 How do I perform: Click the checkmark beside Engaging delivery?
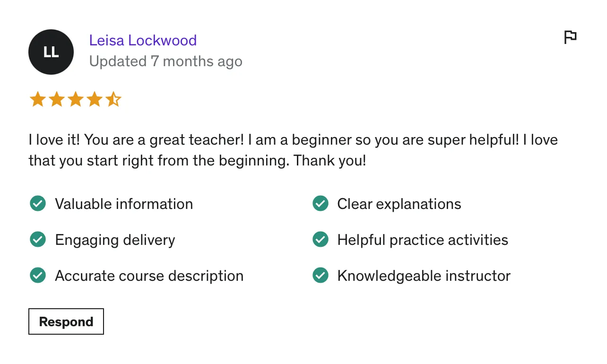(x=38, y=240)
